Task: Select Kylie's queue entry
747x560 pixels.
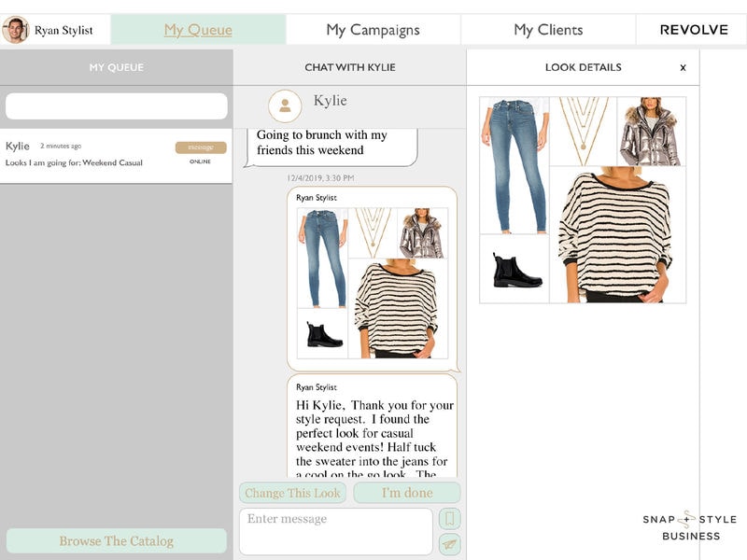Action: 116,155
